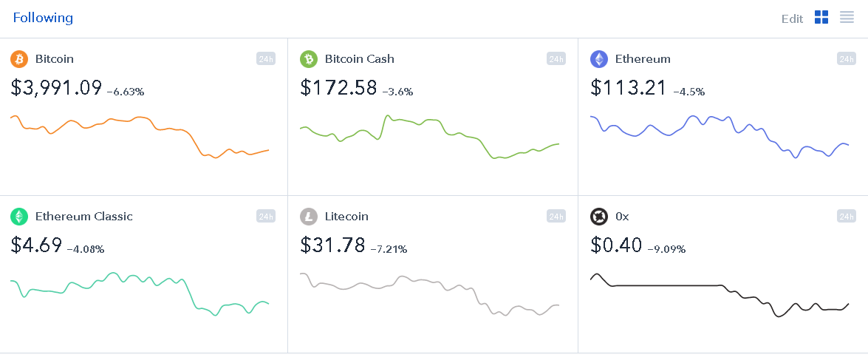Click the purple Ethereum logo icon
The image size is (868, 363).
[599, 58]
